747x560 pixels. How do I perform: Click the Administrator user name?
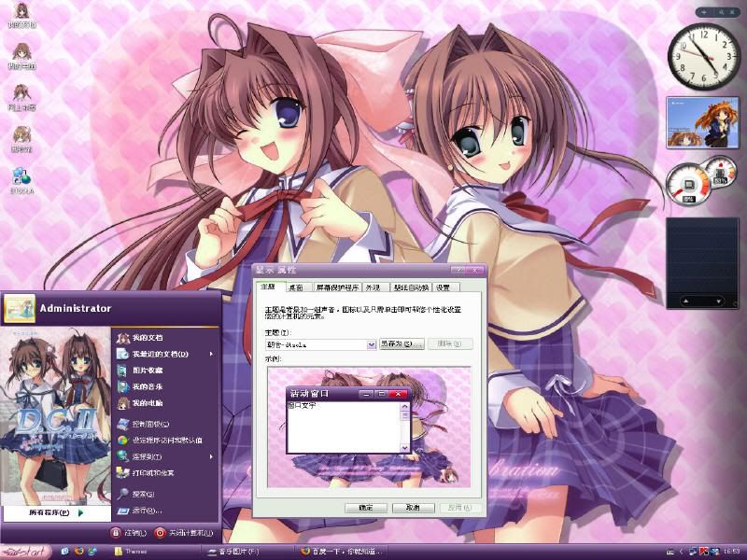coord(76,308)
